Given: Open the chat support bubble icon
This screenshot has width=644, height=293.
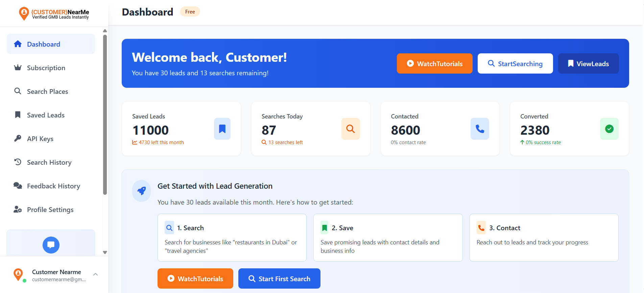Looking at the screenshot, I should 51,245.
